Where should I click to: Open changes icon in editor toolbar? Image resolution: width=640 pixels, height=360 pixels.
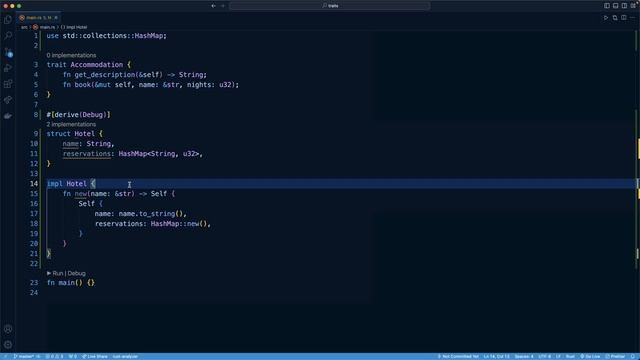[615, 18]
